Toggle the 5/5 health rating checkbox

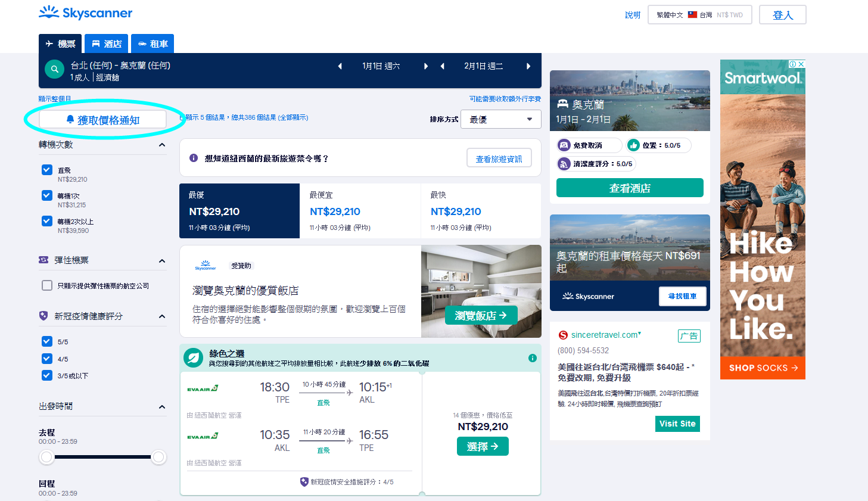click(x=47, y=341)
